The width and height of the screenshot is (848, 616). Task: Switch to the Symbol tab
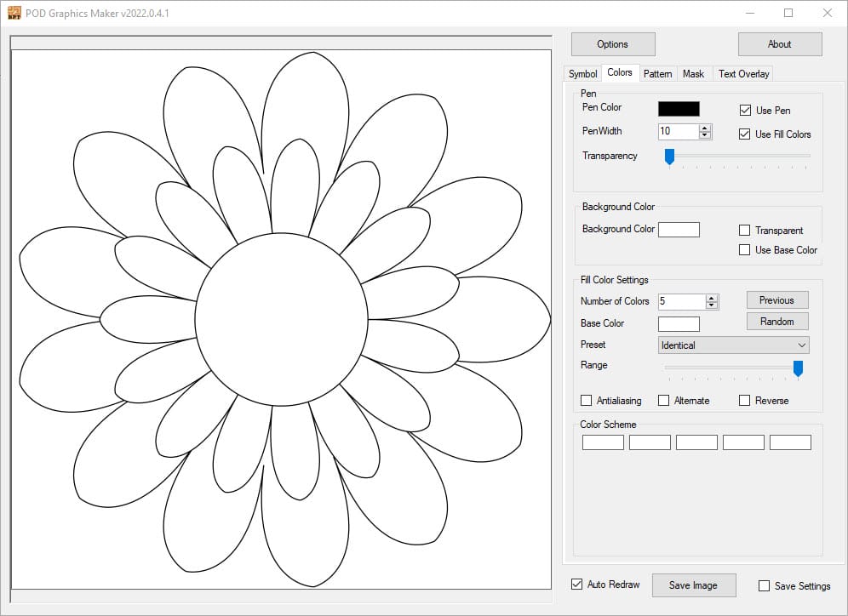coord(583,74)
